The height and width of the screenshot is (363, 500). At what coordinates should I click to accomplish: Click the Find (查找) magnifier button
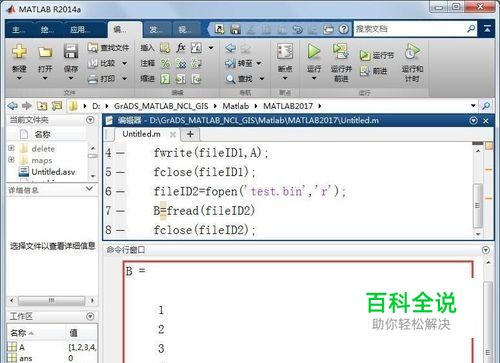tap(239, 79)
